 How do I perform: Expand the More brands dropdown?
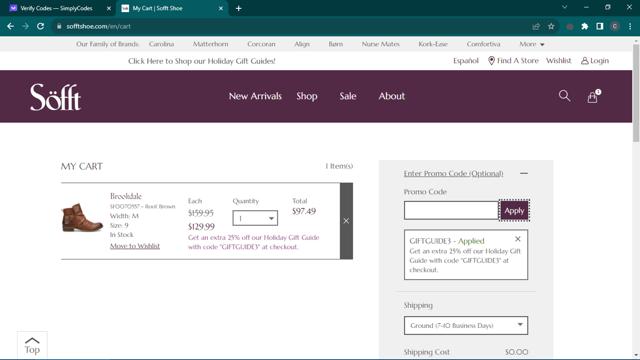[x=531, y=44]
